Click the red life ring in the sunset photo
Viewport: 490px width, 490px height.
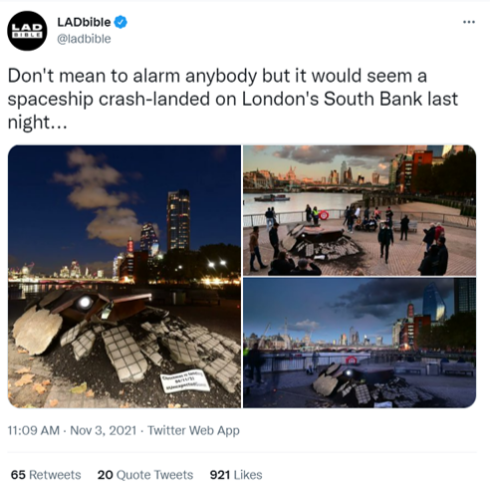(324, 215)
